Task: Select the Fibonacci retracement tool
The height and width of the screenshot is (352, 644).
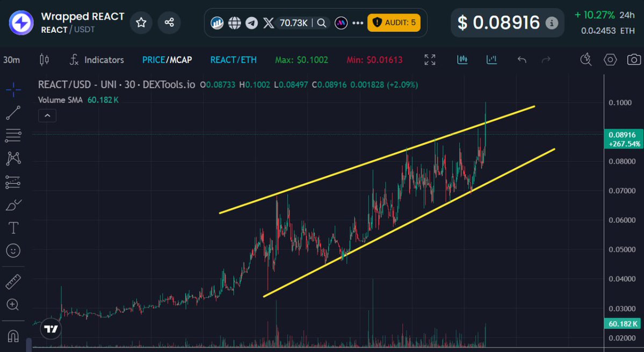Action: click(13, 135)
